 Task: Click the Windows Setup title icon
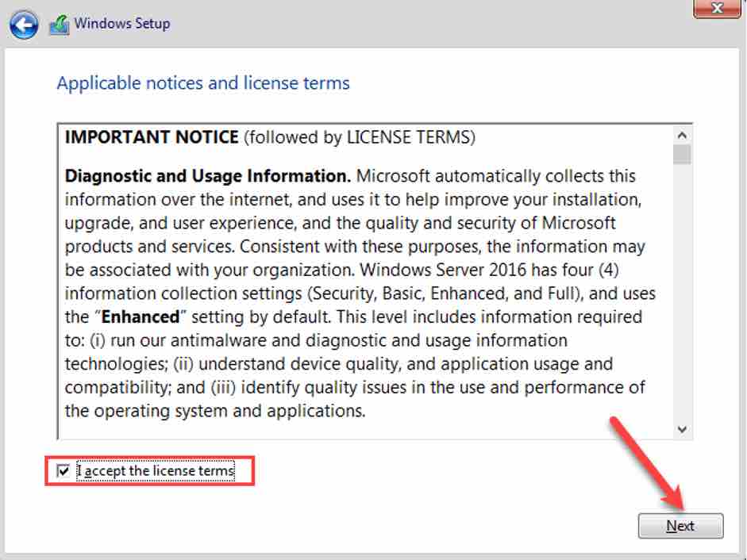[59, 25]
